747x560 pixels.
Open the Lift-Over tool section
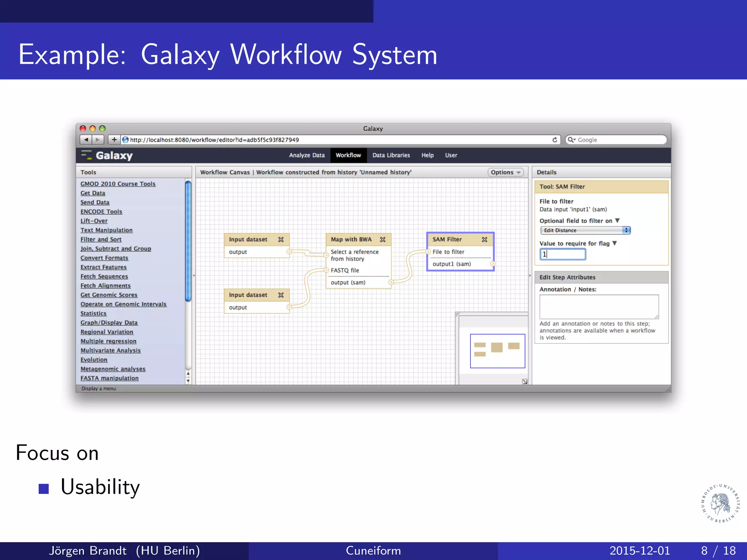tap(94, 221)
